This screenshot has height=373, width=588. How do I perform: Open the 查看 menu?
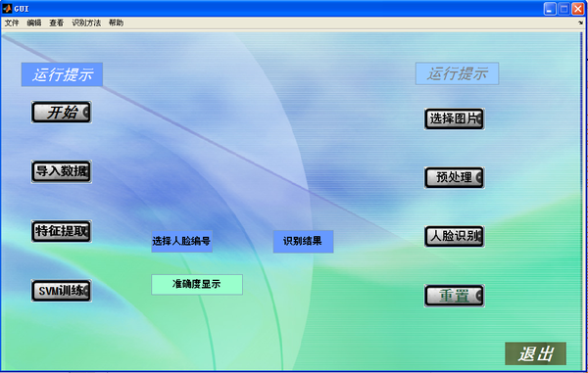click(56, 23)
